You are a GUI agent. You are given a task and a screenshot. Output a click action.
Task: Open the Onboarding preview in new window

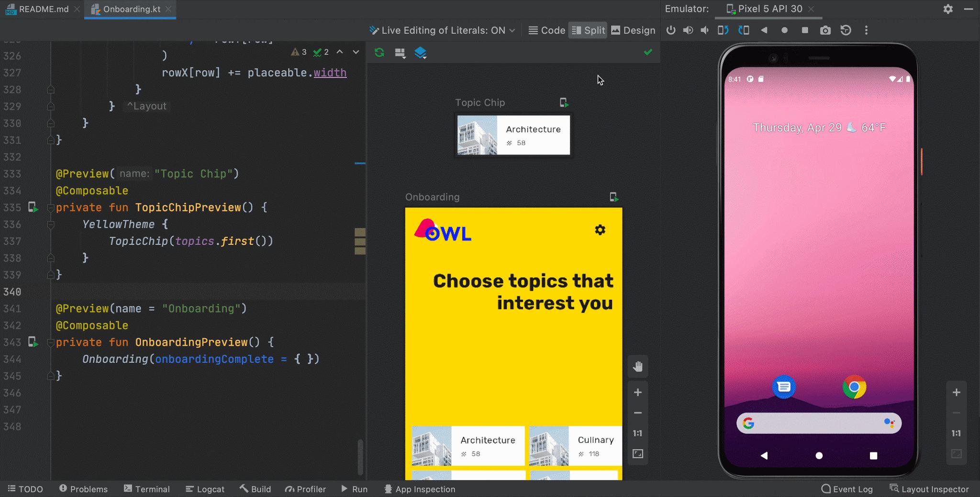pyautogui.click(x=615, y=197)
